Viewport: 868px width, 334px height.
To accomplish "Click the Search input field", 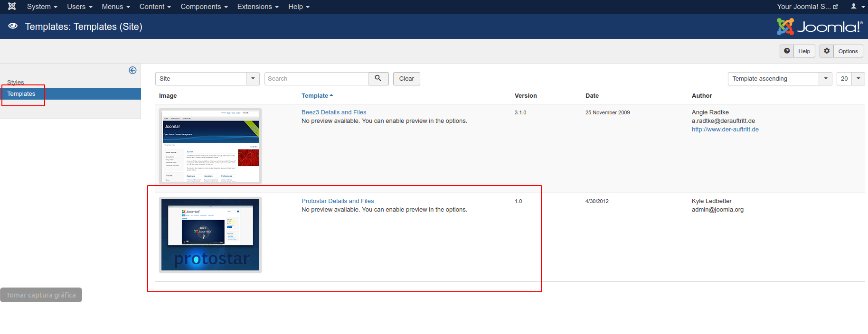I will 316,79.
